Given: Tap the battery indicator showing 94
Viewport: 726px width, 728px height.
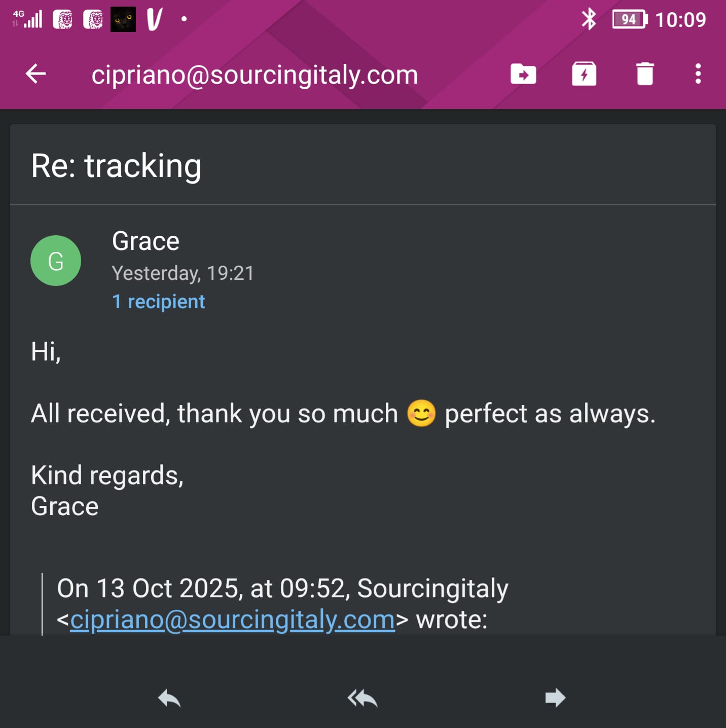Looking at the screenshot, I should tap(630, 20).
